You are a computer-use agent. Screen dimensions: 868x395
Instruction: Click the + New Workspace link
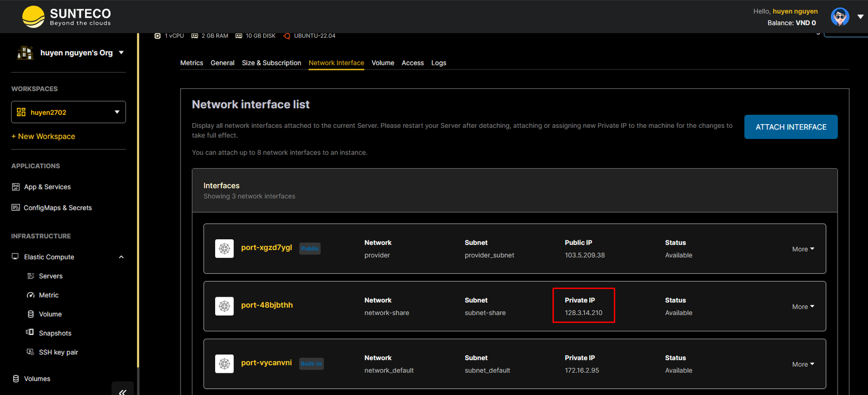(x=43, y=136)
